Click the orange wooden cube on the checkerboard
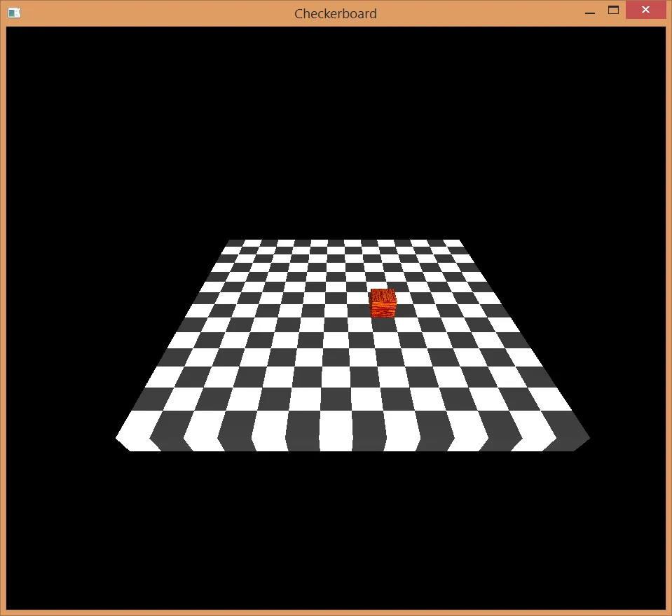Viewport: 672px width, 616px height. pyautogui.click(x=383, y=303)
